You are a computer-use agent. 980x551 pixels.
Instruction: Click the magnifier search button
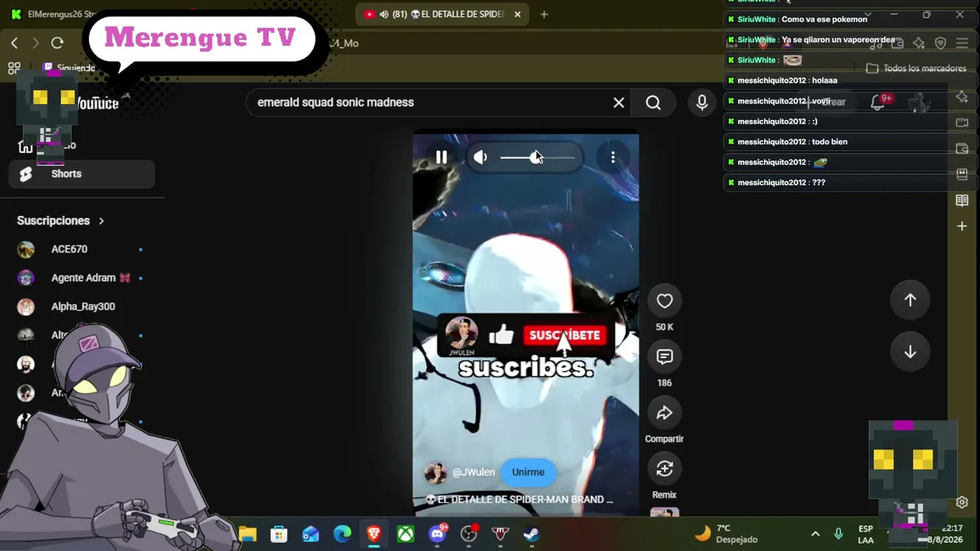pyautogui.click(x=653, y=103)
